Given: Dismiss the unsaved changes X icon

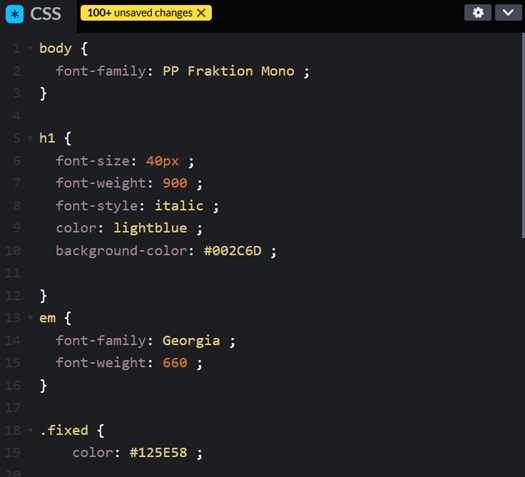Looking at the screenshot, I should 201,13.
